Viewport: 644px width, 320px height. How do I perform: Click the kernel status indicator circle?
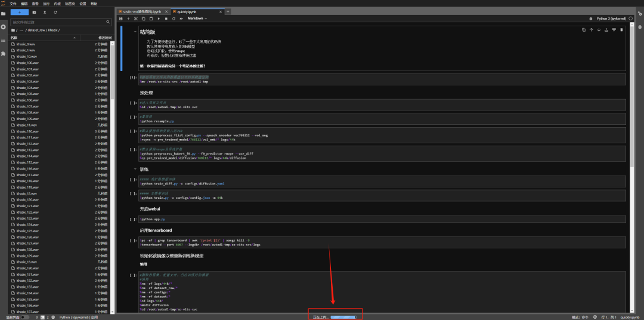click(631, 19)
